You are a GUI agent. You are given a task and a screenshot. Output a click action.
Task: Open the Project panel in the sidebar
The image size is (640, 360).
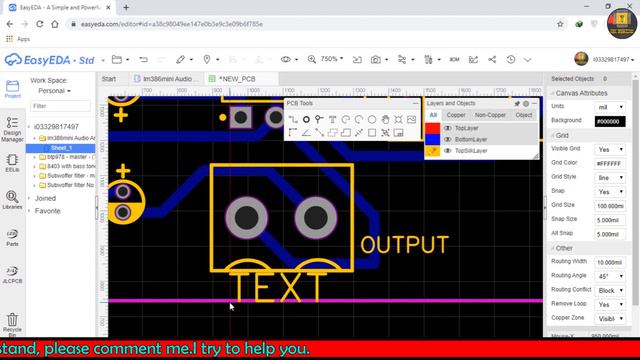pyautogui.click(x=12, y=89)
